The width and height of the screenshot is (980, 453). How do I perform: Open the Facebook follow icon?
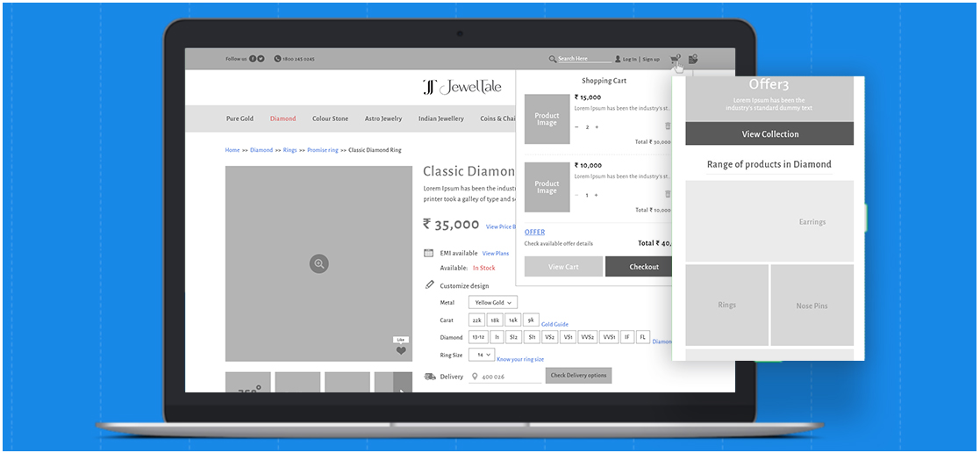click(x=254, y=59)
